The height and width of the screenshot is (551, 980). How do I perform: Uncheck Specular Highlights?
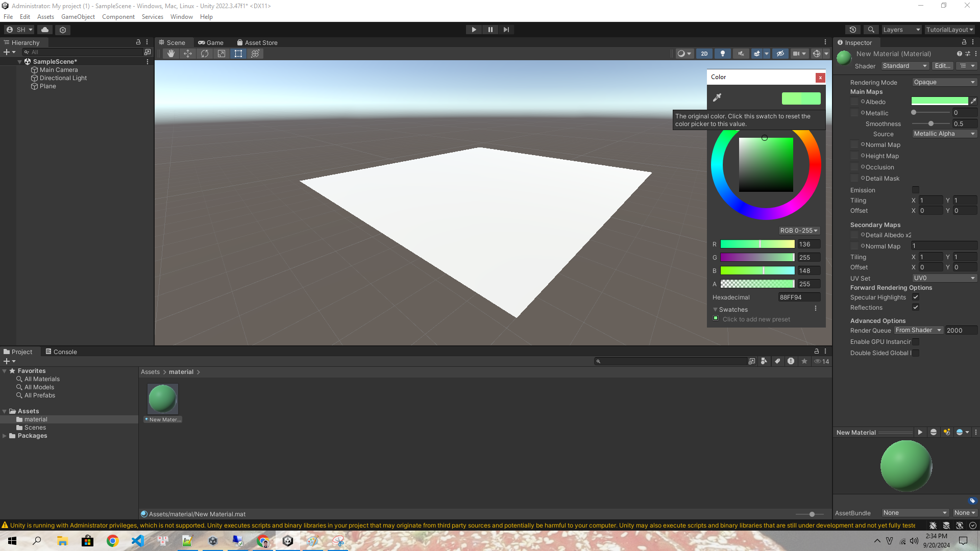point(916,297)
